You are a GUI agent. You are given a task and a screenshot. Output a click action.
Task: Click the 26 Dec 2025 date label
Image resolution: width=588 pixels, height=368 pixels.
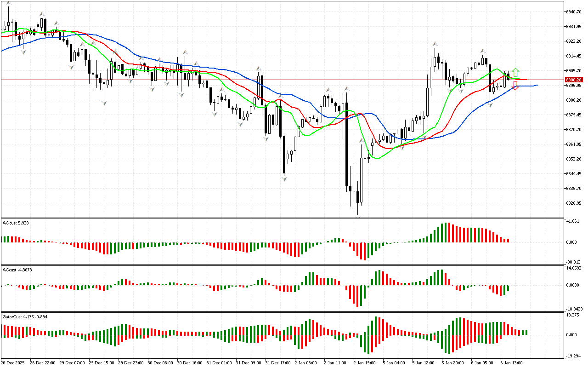click(x=14, y=362)
